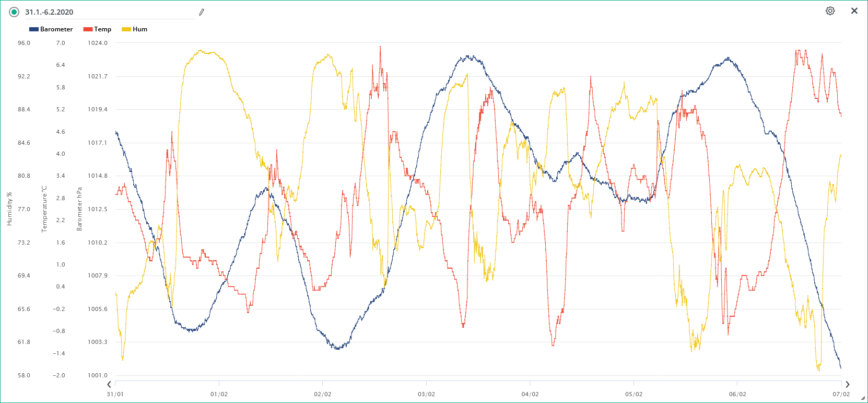Click the pencil edit icon beside the title

pyautogui.click(x=202, y=12)
